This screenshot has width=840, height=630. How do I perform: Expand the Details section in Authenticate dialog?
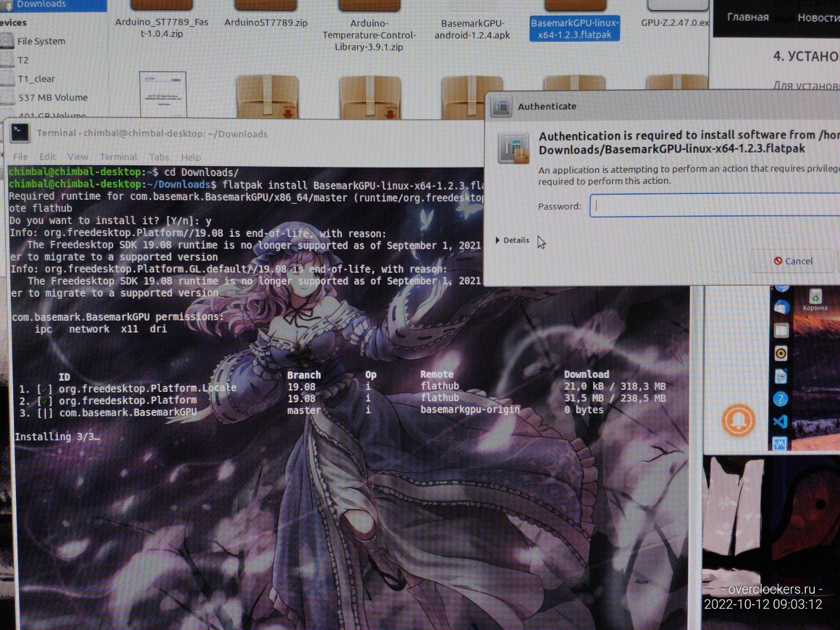(x=512, y=240)
